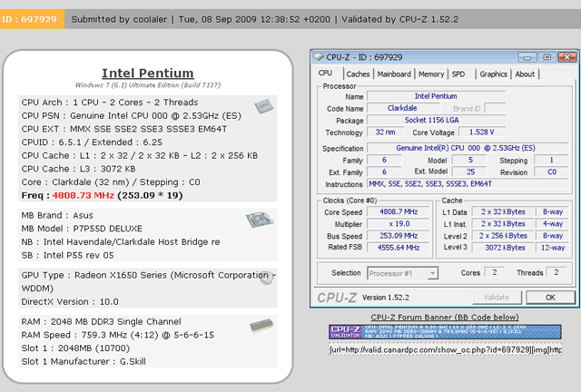Click the CPU-Z forum banner image
This screenshot has height=392, width=581.
click(445, 331)
